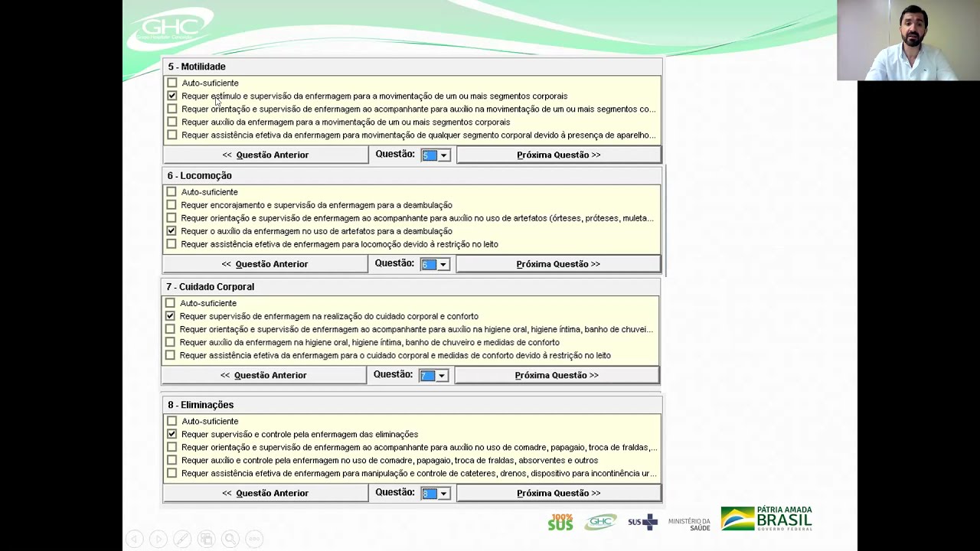Click Questão Anterior under Eliminações

(266, 493)
